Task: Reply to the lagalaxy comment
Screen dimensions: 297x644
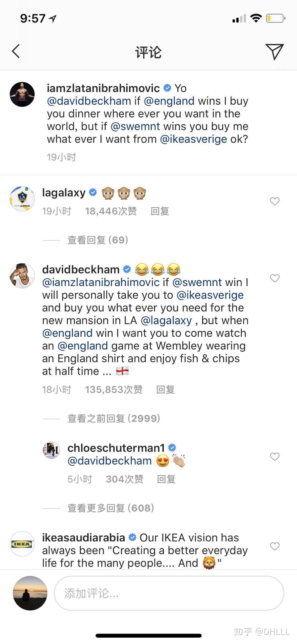Action: click(160, 211)
